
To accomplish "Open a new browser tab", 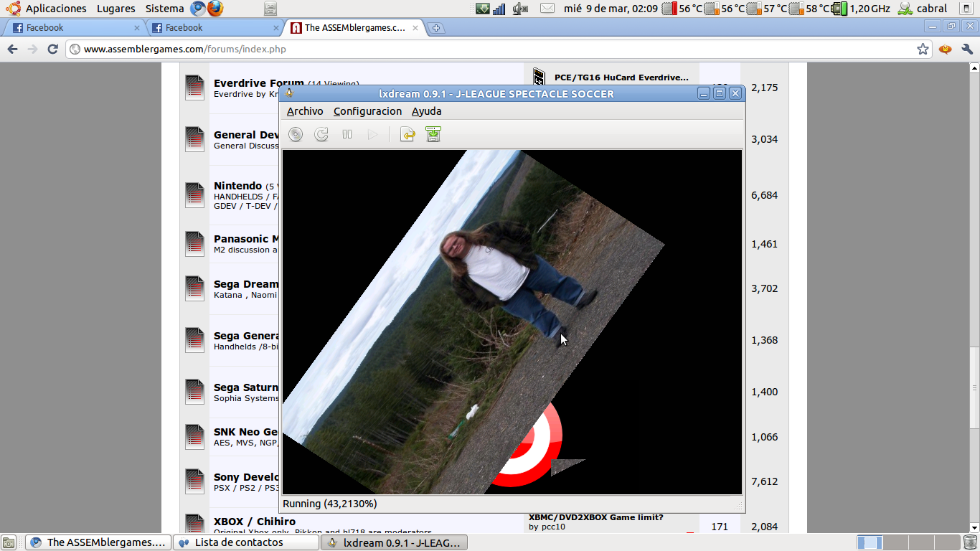I will click(436, 28).
